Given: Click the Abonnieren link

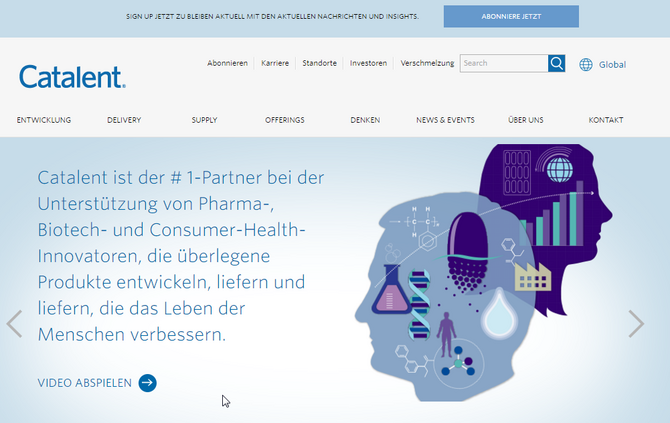Looking at the screenshot, I should 227,63.
